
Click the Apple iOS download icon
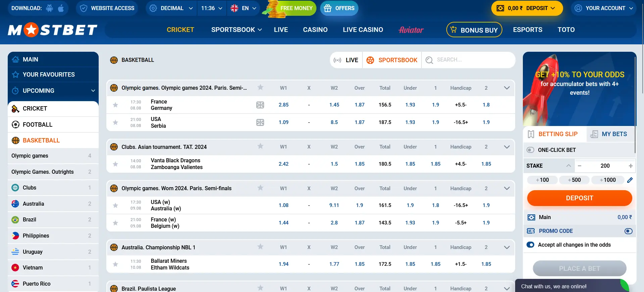click(61, 8)
